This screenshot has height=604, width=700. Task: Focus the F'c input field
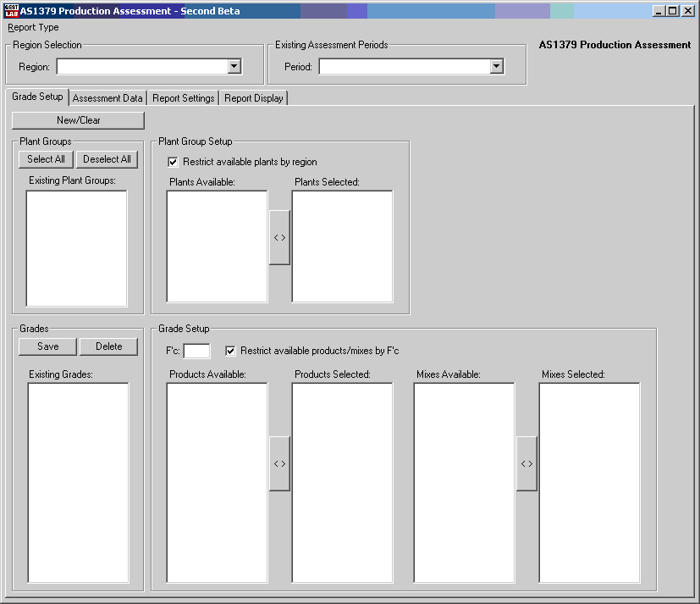tap(196, 351)
